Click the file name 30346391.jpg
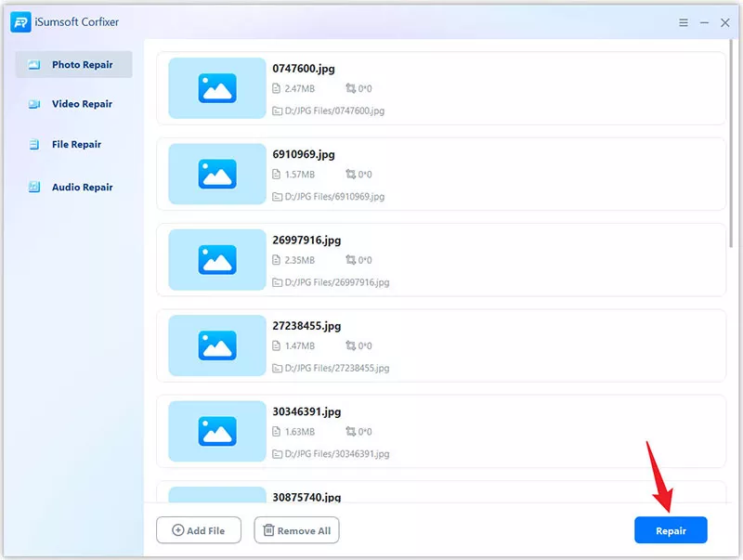 pos(306,411)
